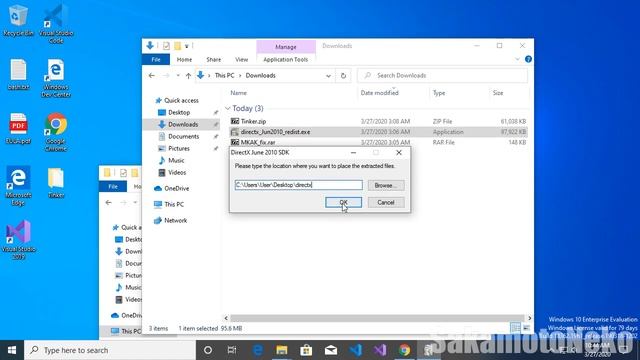The height and width of the screenshot is (360, 640).
Task: Select MKAK_fix.rar file row
Action: pos(378,142)
